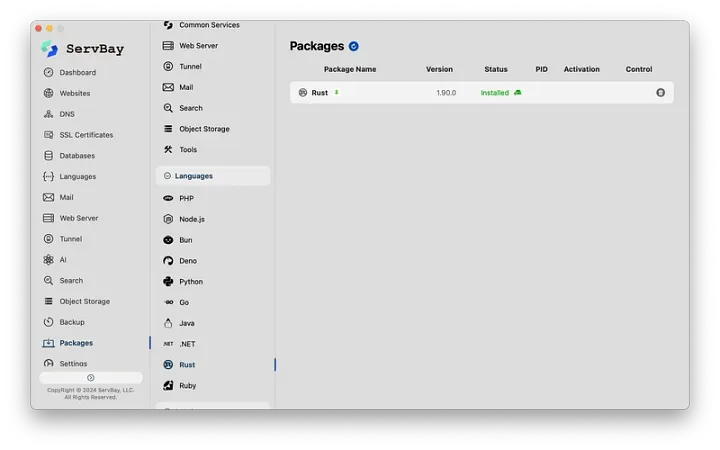Click the Status column header
Screen dimensions: 720x450
pos(496,69)
